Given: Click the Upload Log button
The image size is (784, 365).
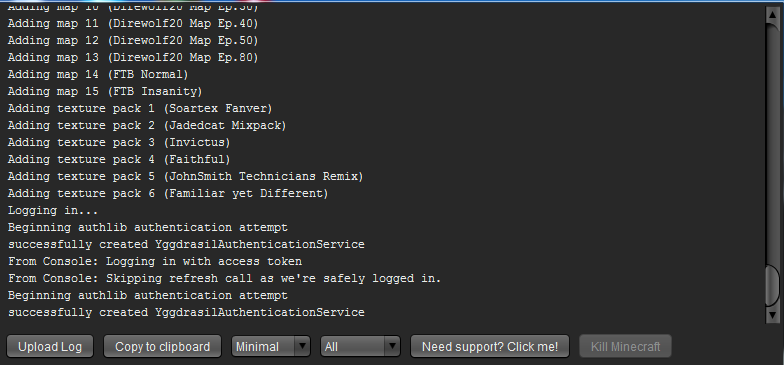Looking at the screenshot, I should coord(50,346).
